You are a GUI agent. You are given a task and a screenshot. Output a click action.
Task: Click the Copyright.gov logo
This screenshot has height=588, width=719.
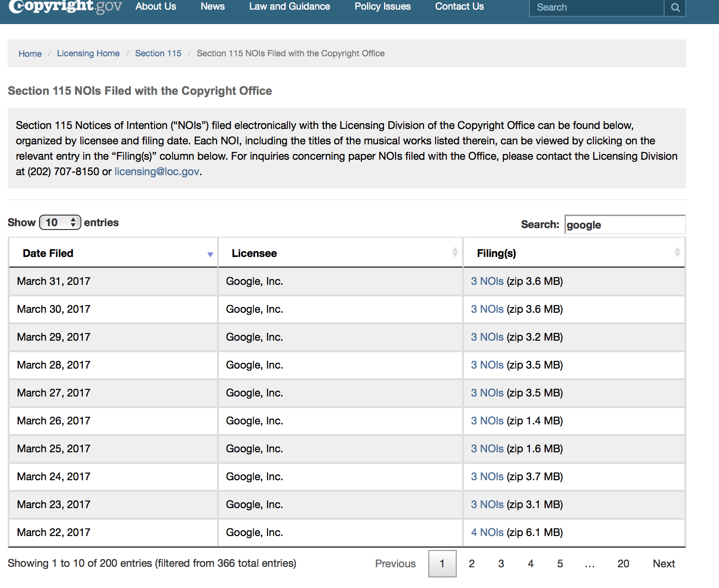tap(65, 7)
